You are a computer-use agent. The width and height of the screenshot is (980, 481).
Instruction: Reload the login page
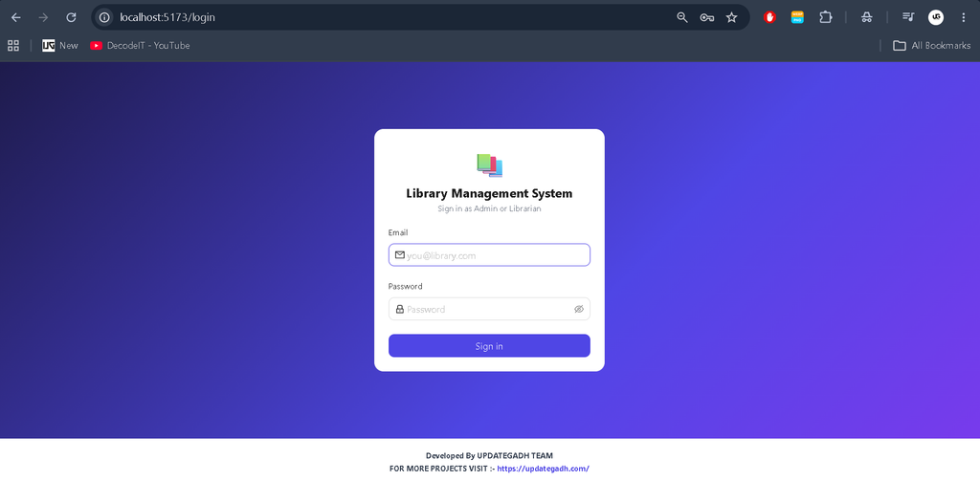tap(71, 17)
